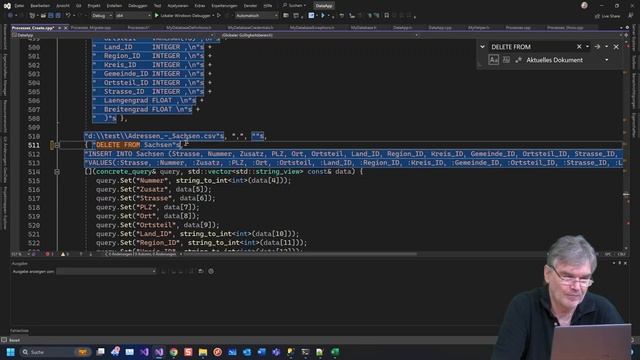Open the Ansicht menu
The width and height of the screenshot is (640, 360).
click(x=63, y=6)
